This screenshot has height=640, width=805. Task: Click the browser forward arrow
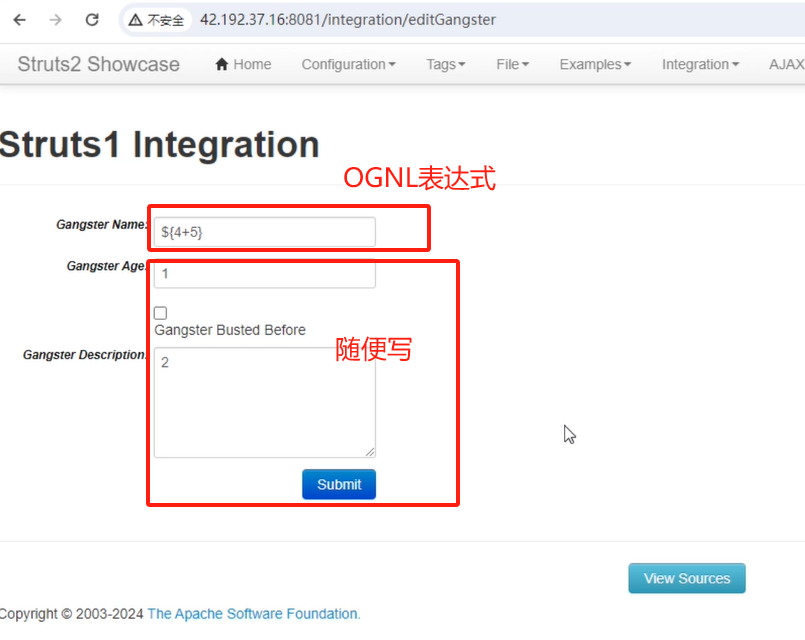point(55,20)
